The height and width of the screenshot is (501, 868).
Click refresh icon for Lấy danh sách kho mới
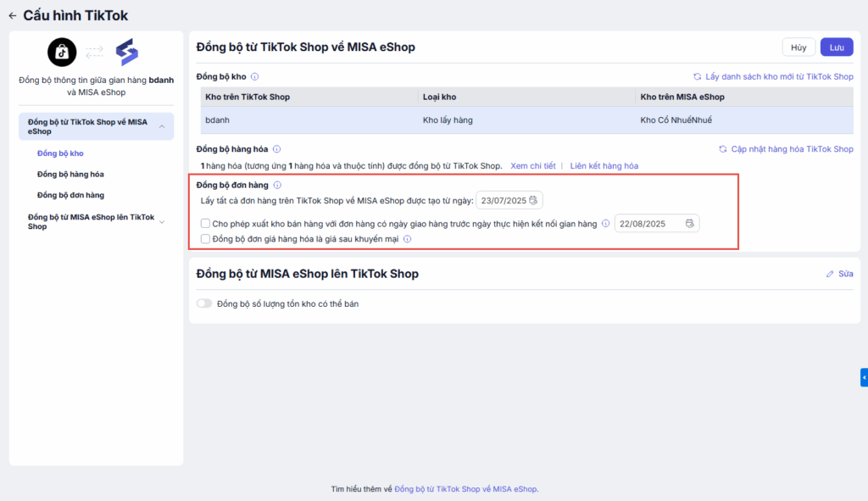click(698, 77)
